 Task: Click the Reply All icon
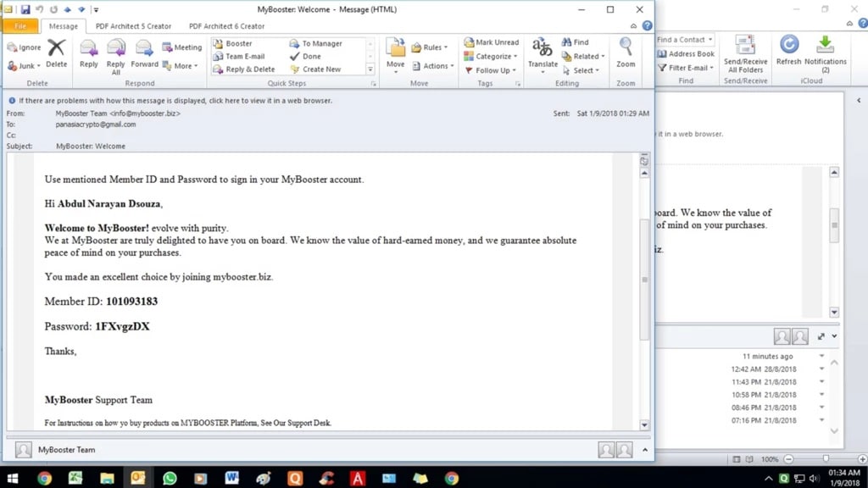pos(116,53)
